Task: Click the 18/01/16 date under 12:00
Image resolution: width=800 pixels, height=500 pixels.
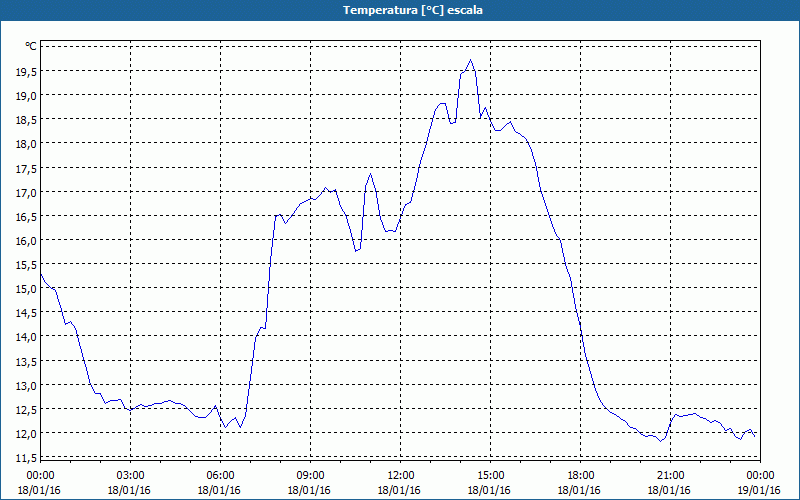Action: coord(399,490)
